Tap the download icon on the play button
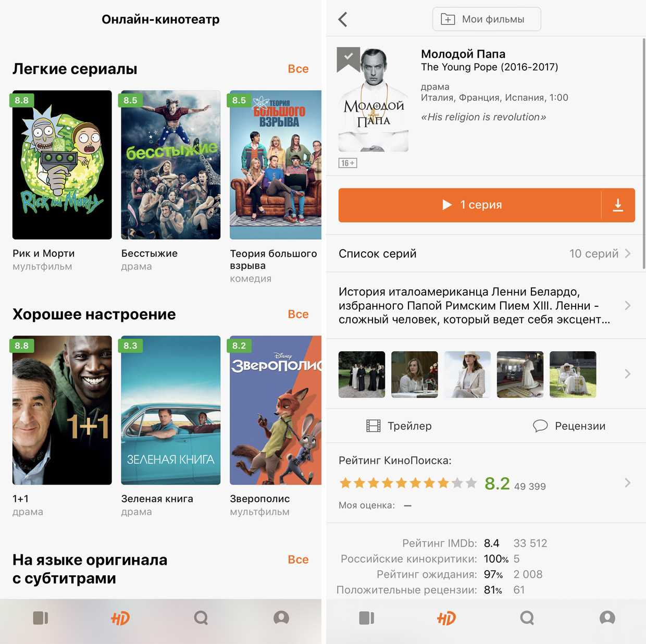This screenshot has width=646, height=644. (x=618, y=205)
